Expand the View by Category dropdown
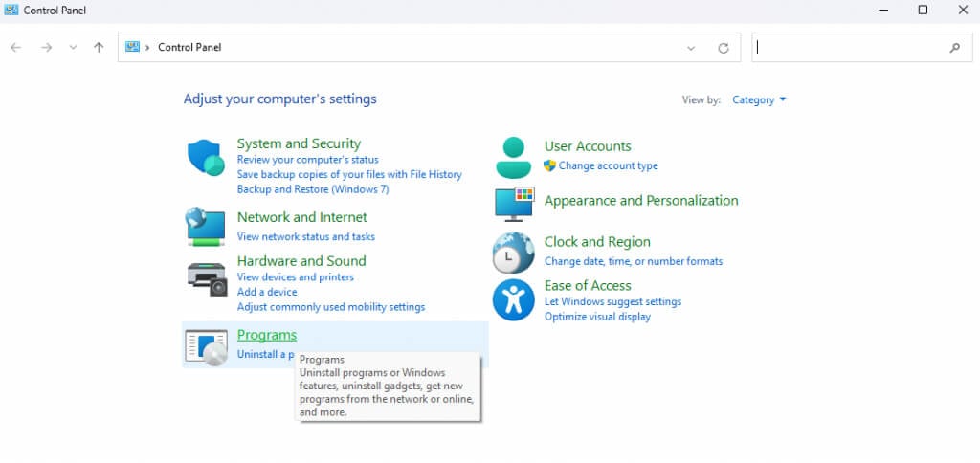 tap(759, 99)
